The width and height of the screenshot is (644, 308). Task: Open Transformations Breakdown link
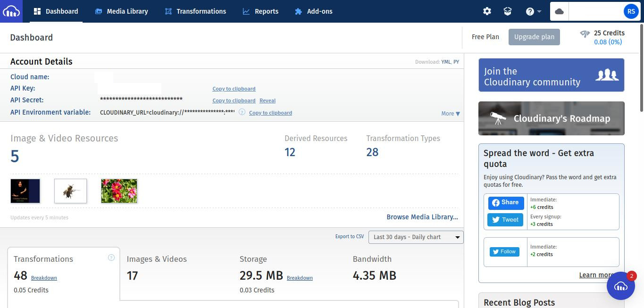(44, 278)
